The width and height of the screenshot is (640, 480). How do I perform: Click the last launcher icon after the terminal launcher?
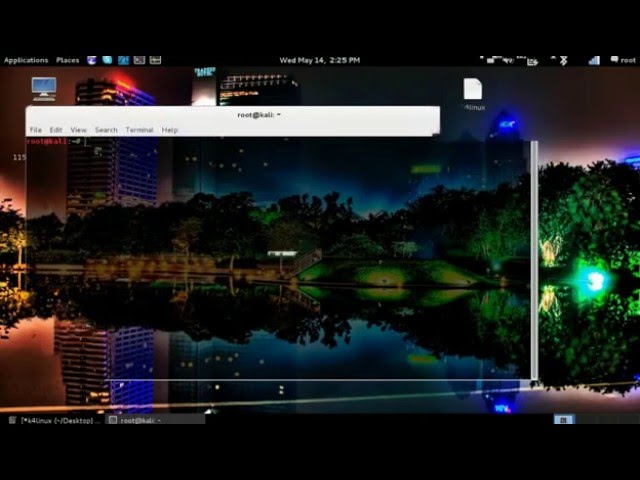(155, 60)
